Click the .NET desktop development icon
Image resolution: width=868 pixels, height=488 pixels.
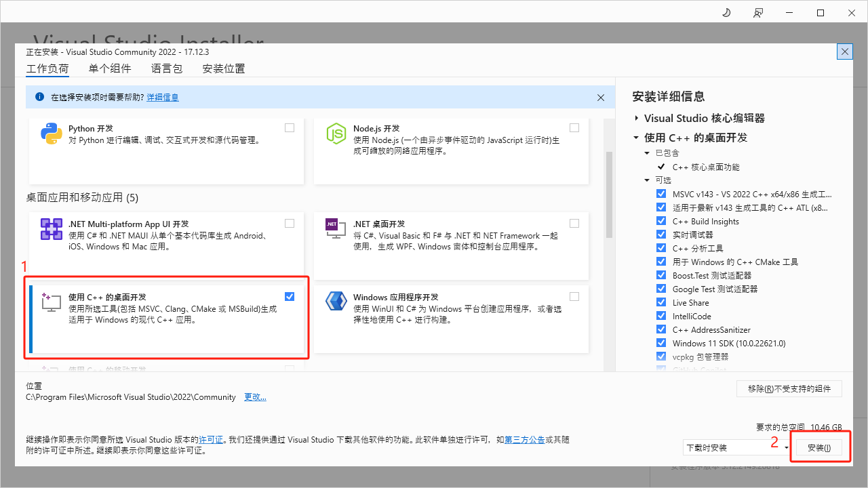point(336,229)
